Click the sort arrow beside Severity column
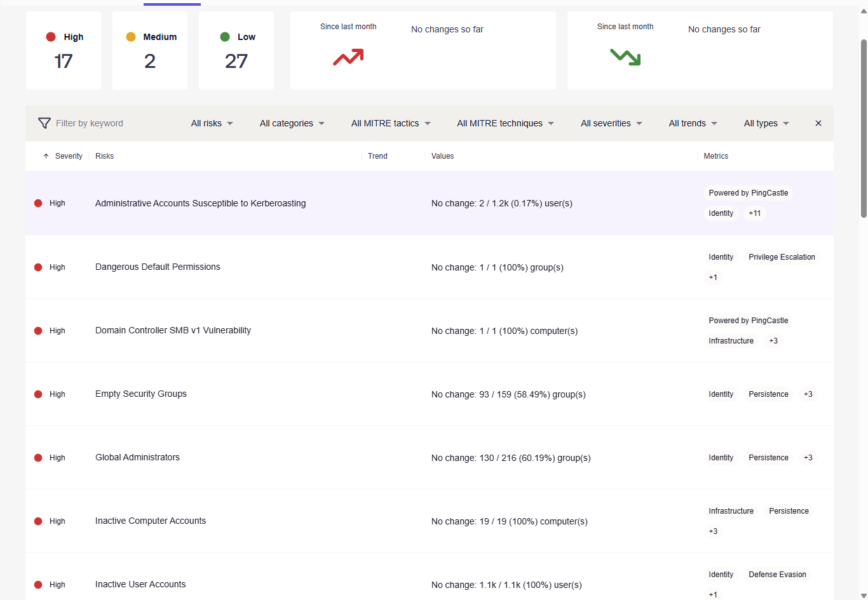The height and width of the screenshot is (600, 868). [x=45, y=156]
